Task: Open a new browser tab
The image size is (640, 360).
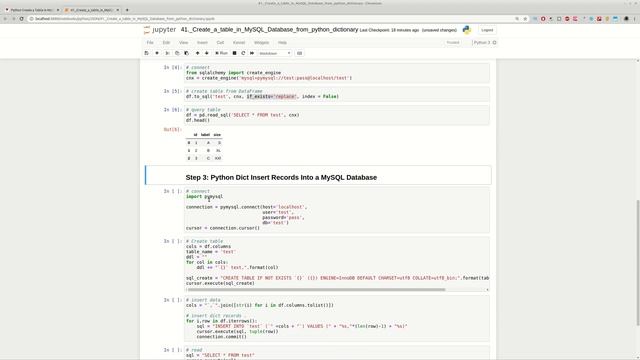Action: pyautogui.click(x=127, y=10)
